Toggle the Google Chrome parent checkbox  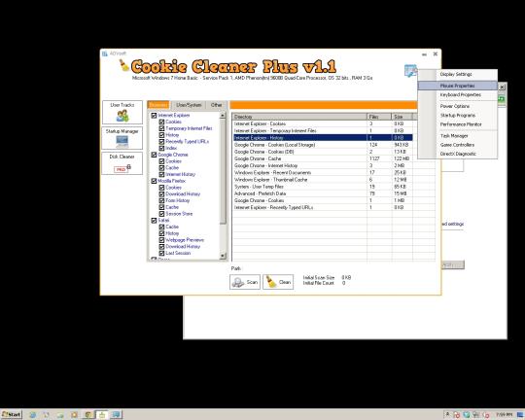[154, 155]
